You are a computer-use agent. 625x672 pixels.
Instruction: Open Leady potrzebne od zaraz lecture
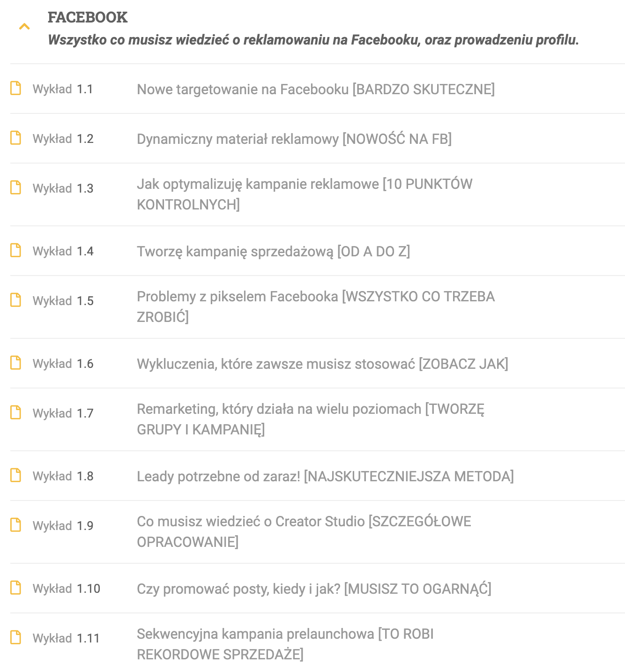click(325, 476)
